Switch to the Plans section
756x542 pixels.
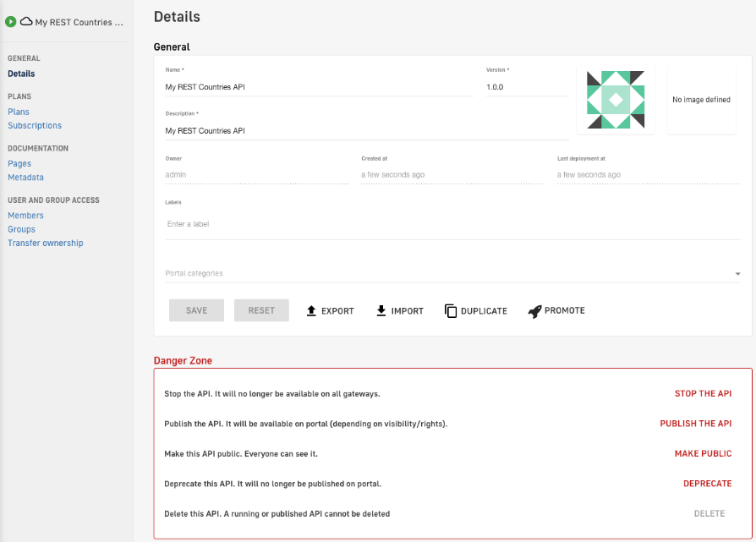point(18,111)
